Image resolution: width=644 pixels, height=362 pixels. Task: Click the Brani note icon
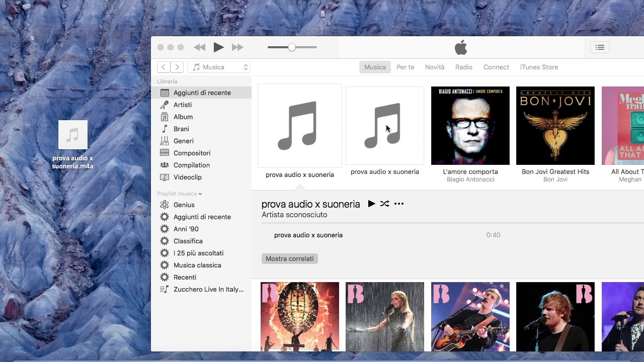tap(164, 129)
